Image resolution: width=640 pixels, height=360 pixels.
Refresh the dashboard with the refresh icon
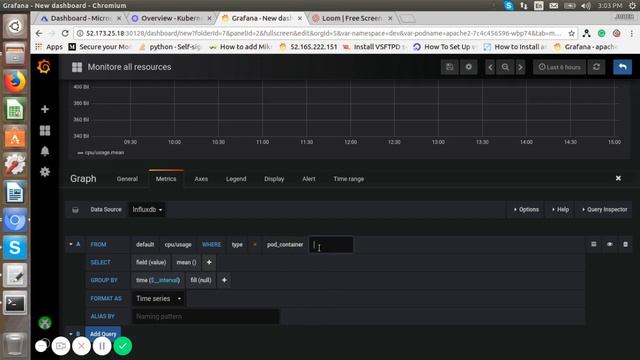tap(596, 67)
